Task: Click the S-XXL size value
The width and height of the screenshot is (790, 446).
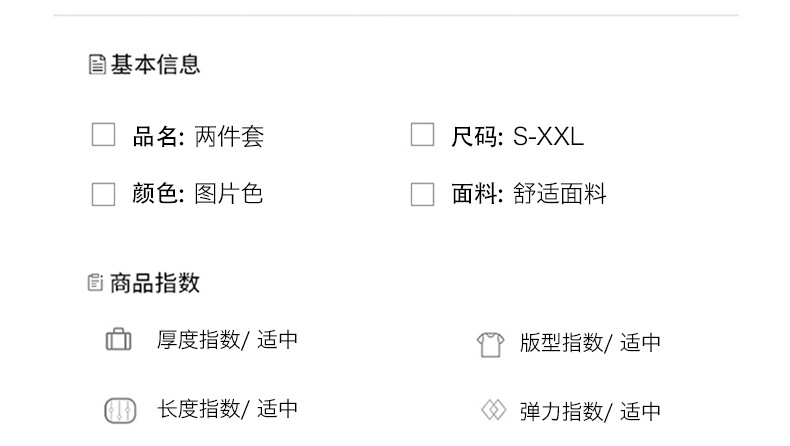Action: coord(548,136)
